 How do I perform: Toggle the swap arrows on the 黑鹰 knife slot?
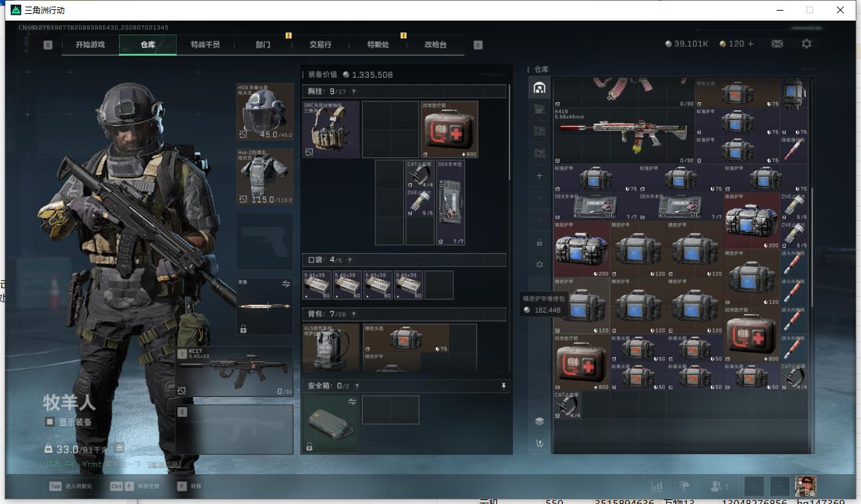[x=286, y=284]
